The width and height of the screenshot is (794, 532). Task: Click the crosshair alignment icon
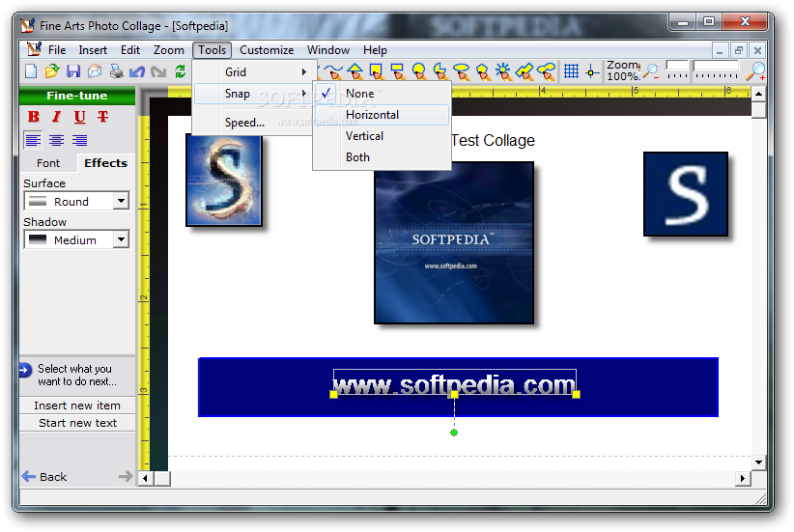coord(591,71)
